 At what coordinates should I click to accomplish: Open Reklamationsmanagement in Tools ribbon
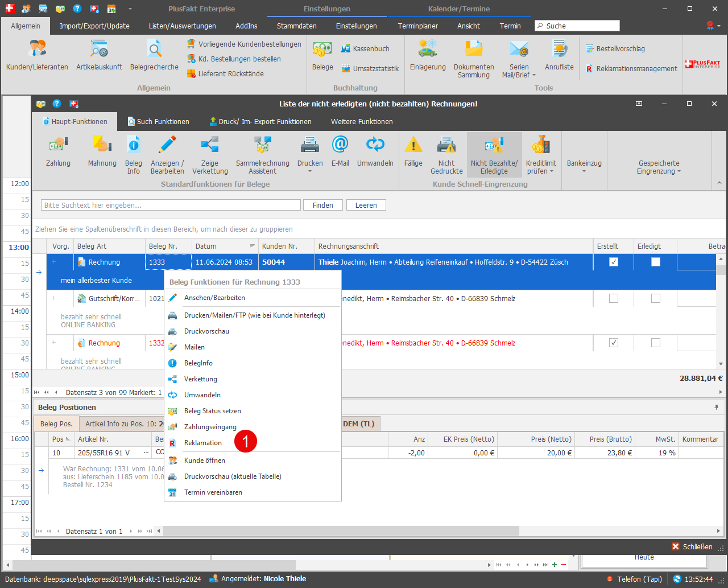point(631,69)
